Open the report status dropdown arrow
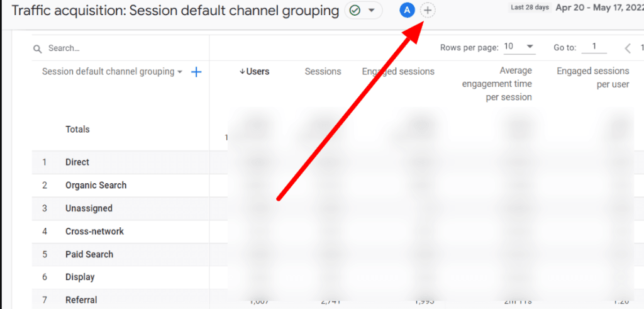Viewport: 644px width, 309px height. pyautogui.click(x=372, y=11)
